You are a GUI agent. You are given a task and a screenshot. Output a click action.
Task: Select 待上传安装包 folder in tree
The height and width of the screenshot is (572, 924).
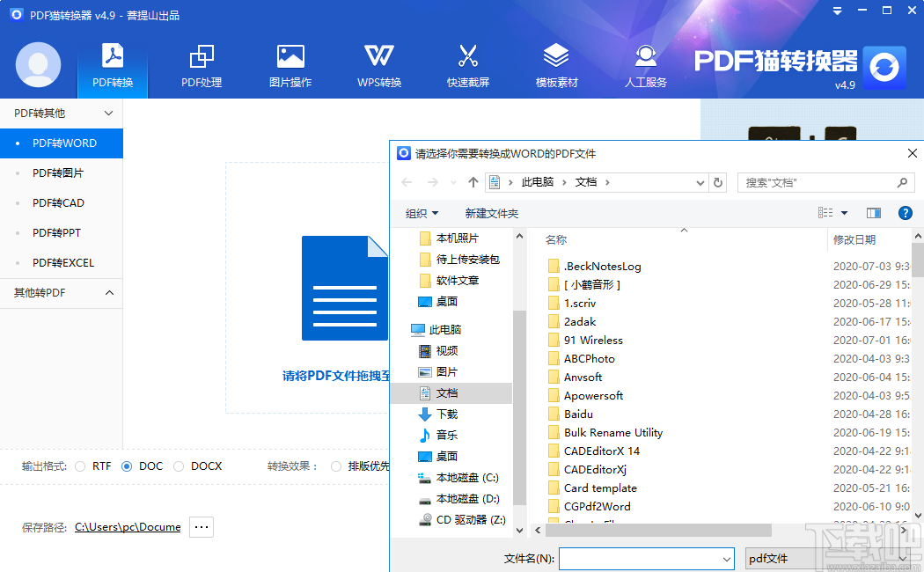[x=467, y=260]
